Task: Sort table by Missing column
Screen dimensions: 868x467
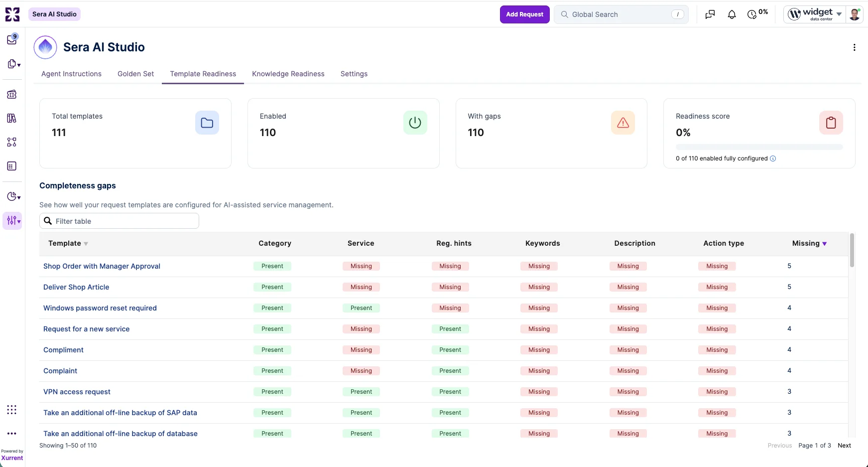Action: (809, 243)
